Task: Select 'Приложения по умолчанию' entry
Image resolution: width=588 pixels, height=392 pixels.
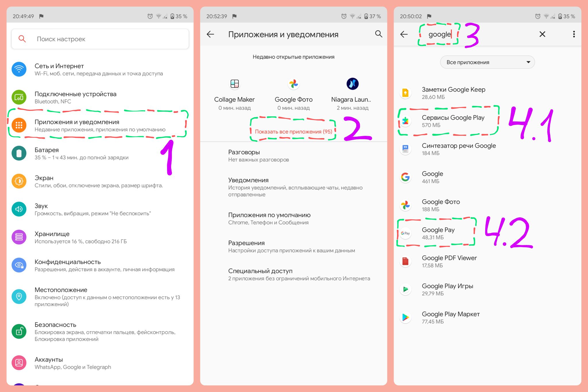Action: pos(293,219)
